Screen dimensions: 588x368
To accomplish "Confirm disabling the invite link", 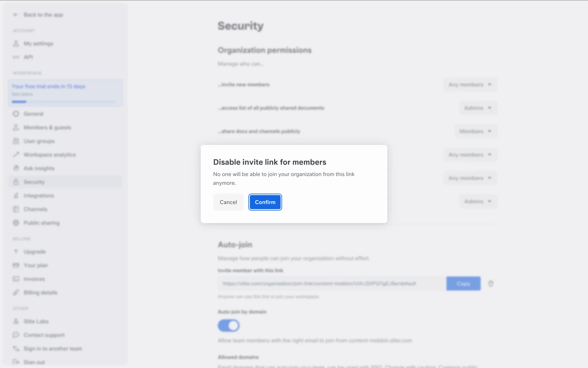I will point(265,202).
